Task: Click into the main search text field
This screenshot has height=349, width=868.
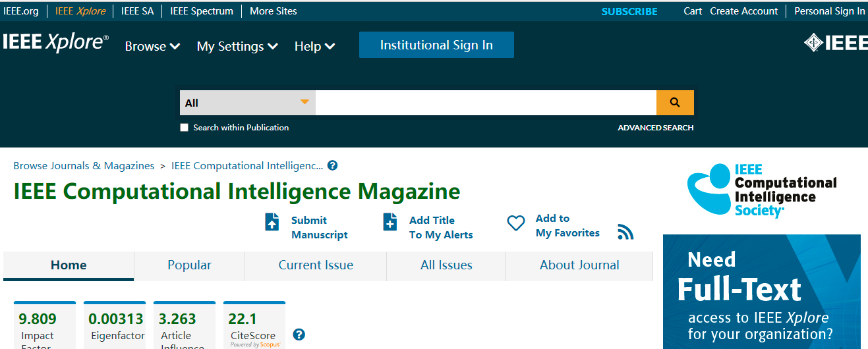Action: pos(486,103)
